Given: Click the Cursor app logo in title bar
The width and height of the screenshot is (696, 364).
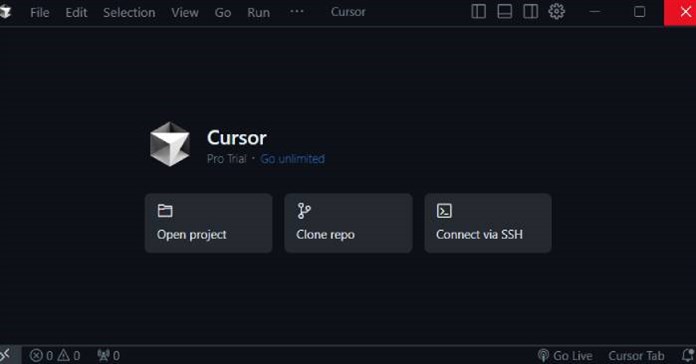Looking at the screenshot, I should click(x=5, y=12).
